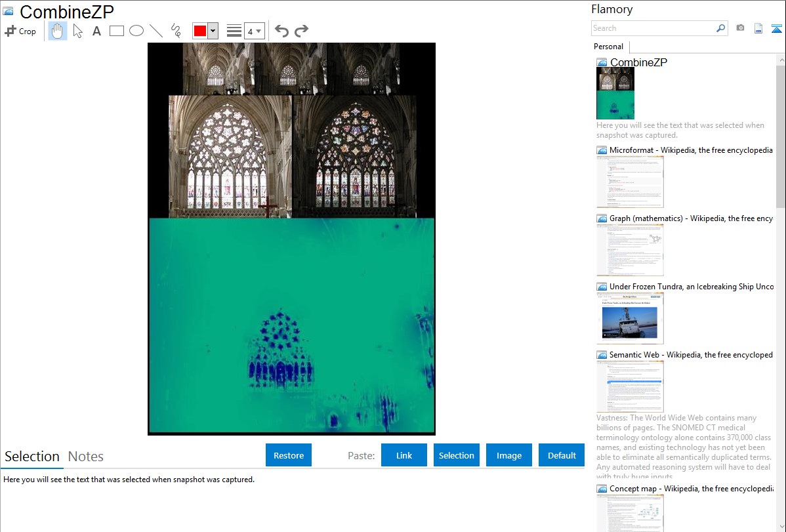This screenshot has width=786, height=532.
Task: Select Microformat - Wikipedia entry title
Action: click(x=691, y=150)
